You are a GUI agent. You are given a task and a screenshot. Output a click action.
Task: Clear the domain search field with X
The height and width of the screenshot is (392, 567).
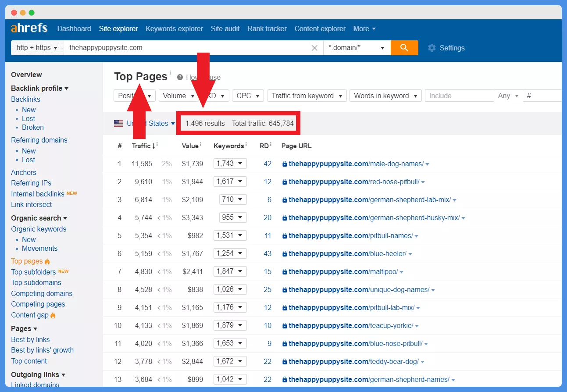pos(314,48)
